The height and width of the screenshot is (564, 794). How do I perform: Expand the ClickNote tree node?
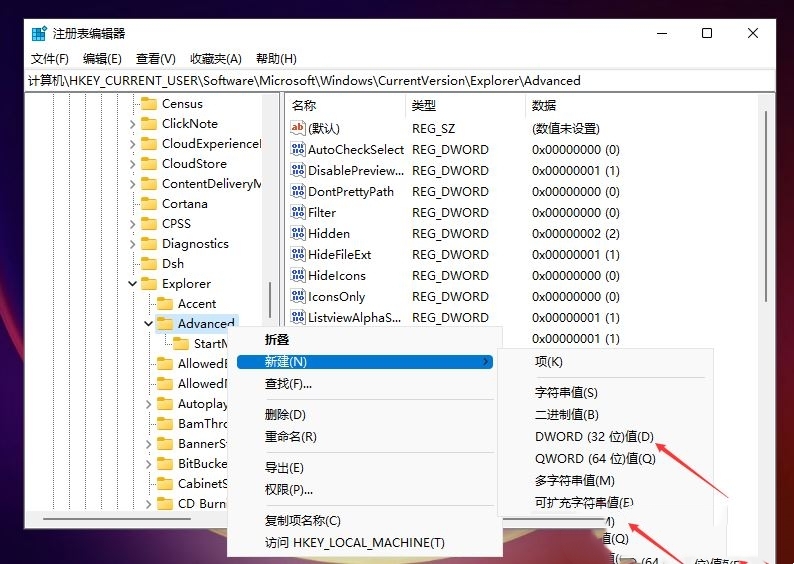[x=133, y=124]
